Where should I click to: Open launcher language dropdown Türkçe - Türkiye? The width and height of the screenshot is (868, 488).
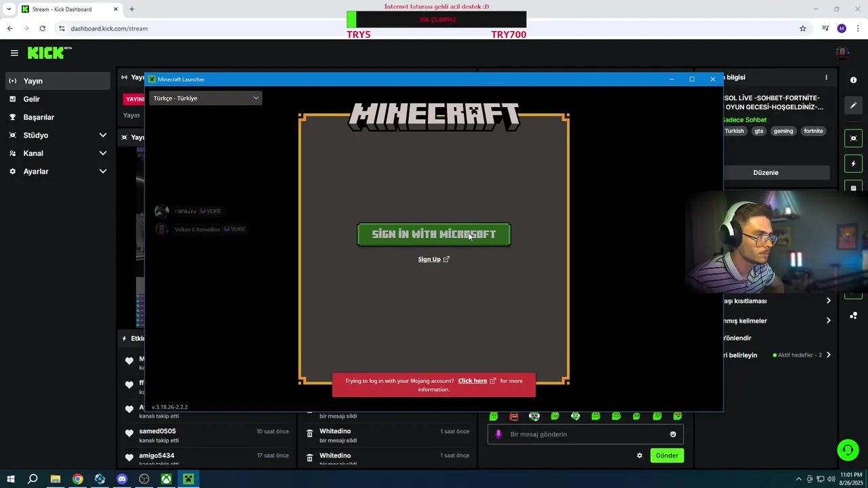coord(205,98)
